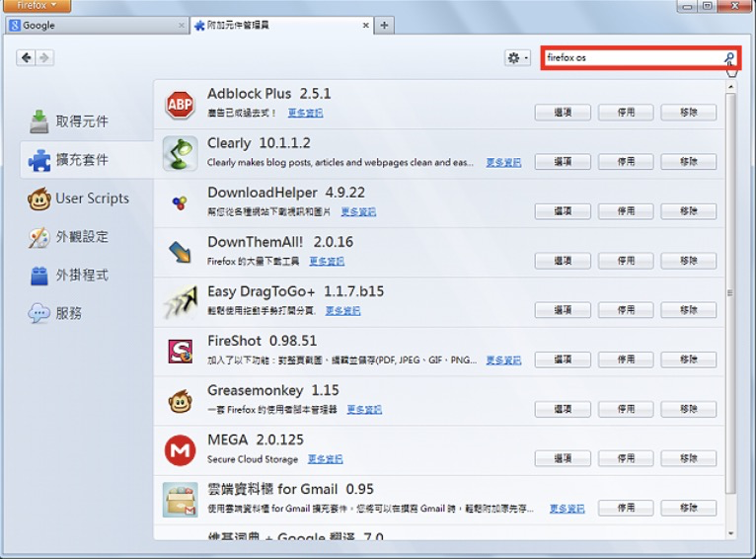
Task: Open 更多資訊 link for Clearly
Action: (x=503, y=163)
